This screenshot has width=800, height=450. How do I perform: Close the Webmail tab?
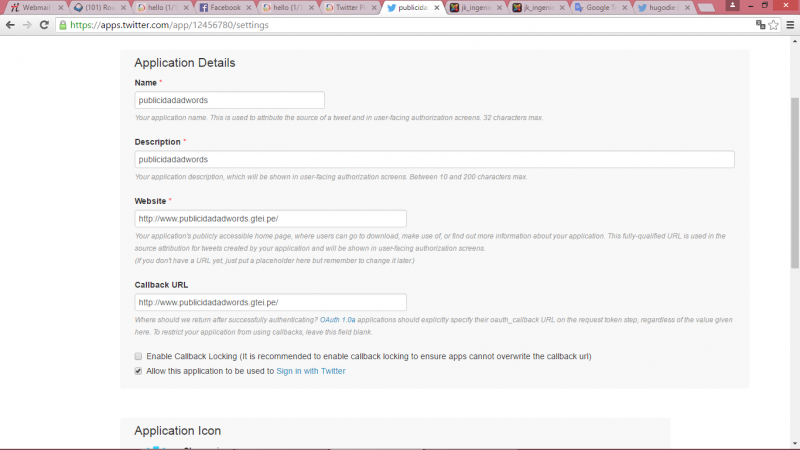[61, 8]
